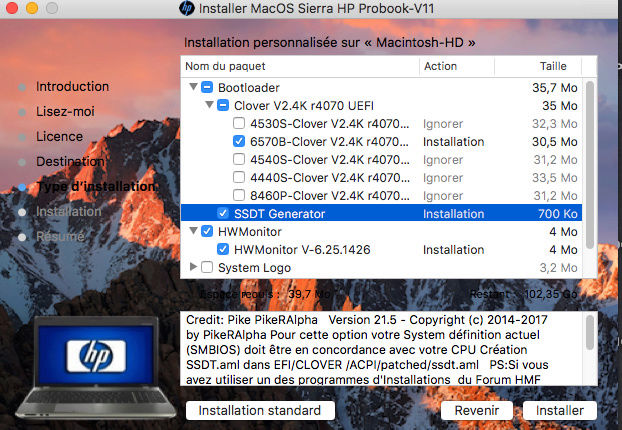Expand the System Logo disclosure triangle
Viewport: 622px width, 430px height.
tap(193, 267)
